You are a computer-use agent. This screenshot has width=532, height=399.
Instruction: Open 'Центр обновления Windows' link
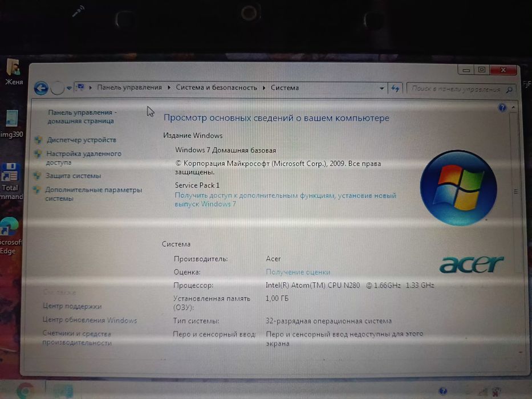pos(90,320)
